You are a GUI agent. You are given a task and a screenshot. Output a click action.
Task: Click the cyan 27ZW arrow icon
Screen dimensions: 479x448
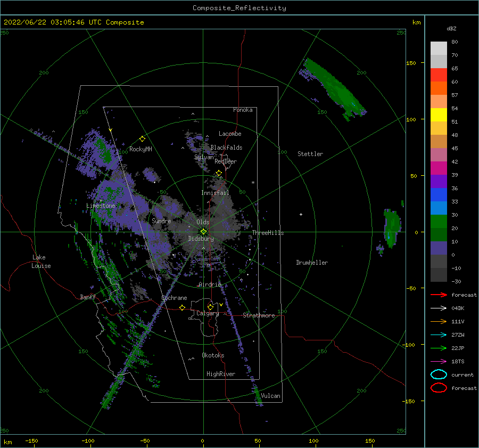coord(439,335)
